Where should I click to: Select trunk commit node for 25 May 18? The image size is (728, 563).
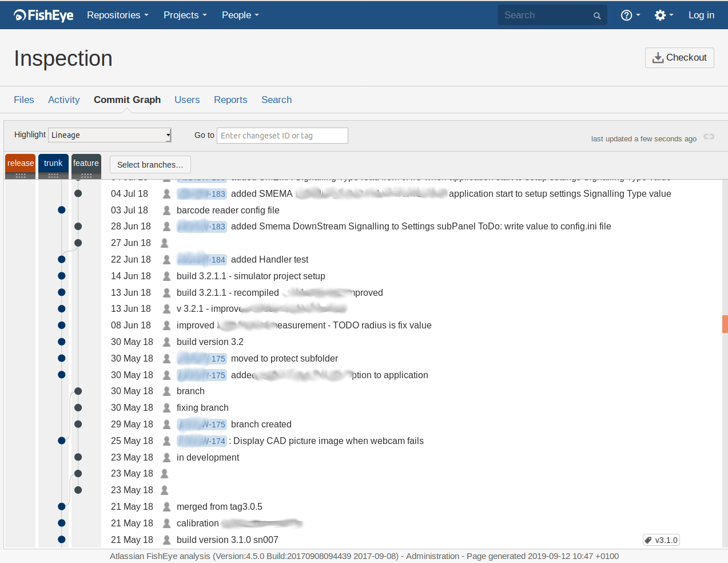click(62, 441)
